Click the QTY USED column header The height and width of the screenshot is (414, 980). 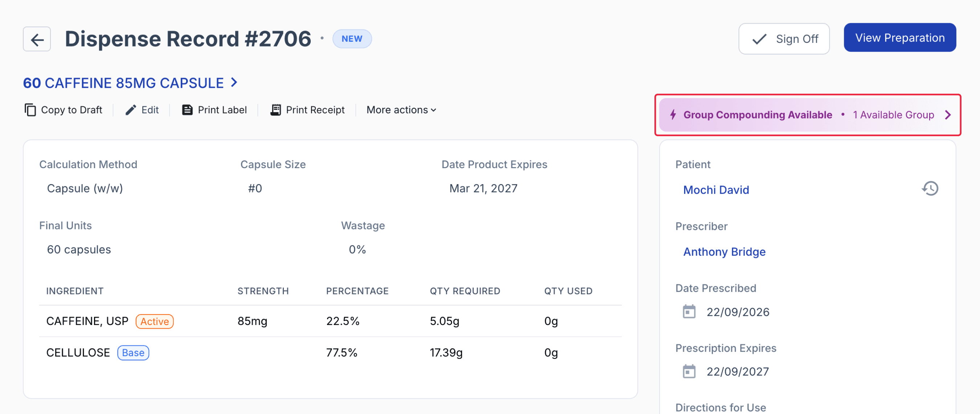[x=568, y=291]
